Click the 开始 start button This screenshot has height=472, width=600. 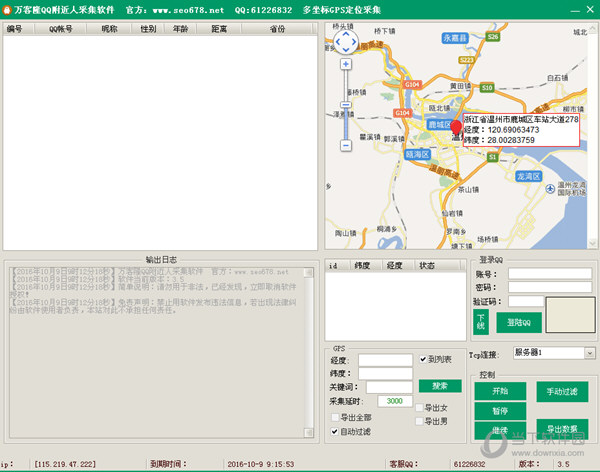[501, 390]
